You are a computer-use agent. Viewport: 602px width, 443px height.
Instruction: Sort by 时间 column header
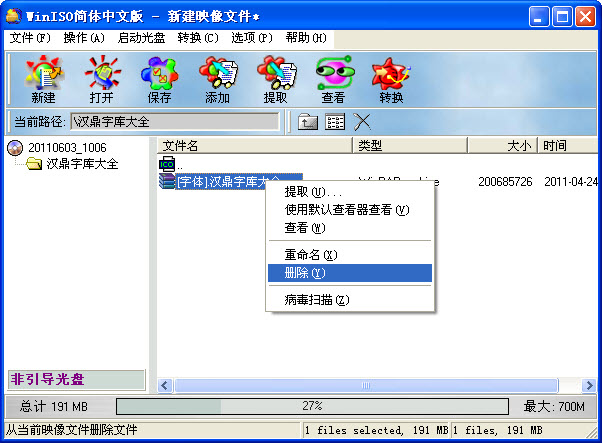(x=568, y=145)
